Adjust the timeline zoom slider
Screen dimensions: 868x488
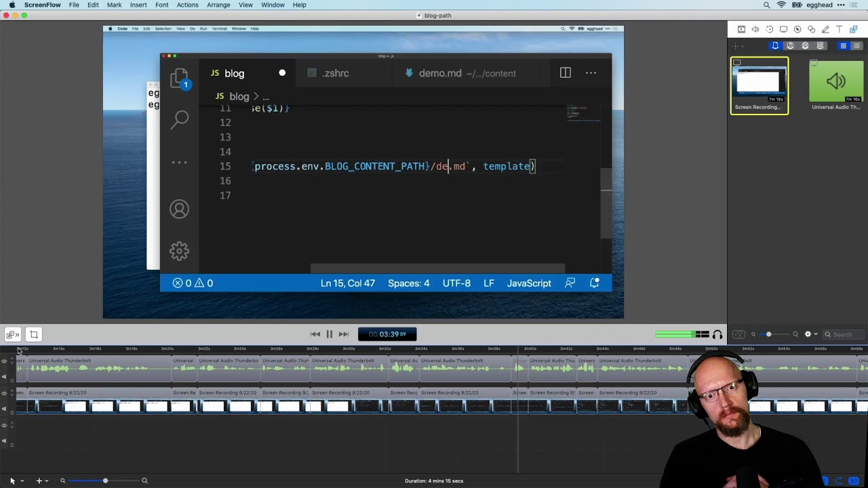click(104, 481)
